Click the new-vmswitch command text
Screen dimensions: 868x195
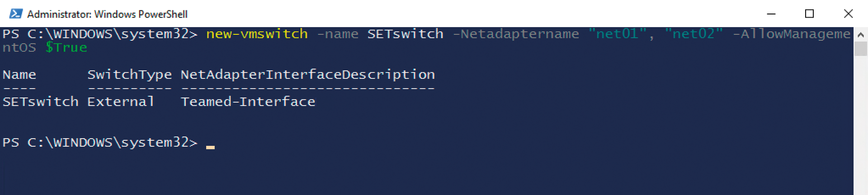pos(257,34)
